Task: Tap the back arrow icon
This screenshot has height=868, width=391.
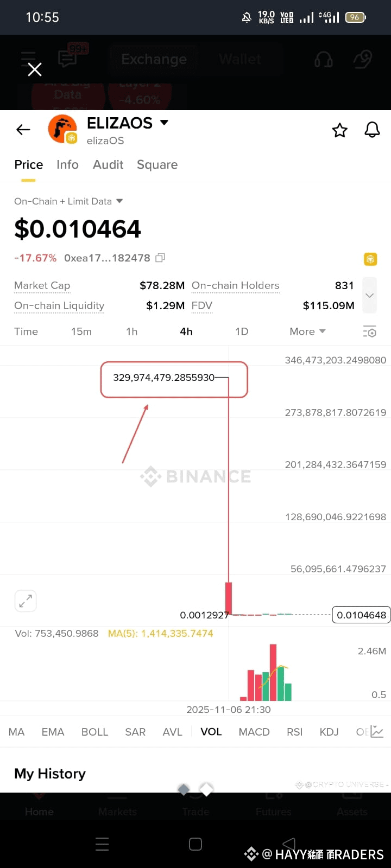Action: (x=23, y=130)
